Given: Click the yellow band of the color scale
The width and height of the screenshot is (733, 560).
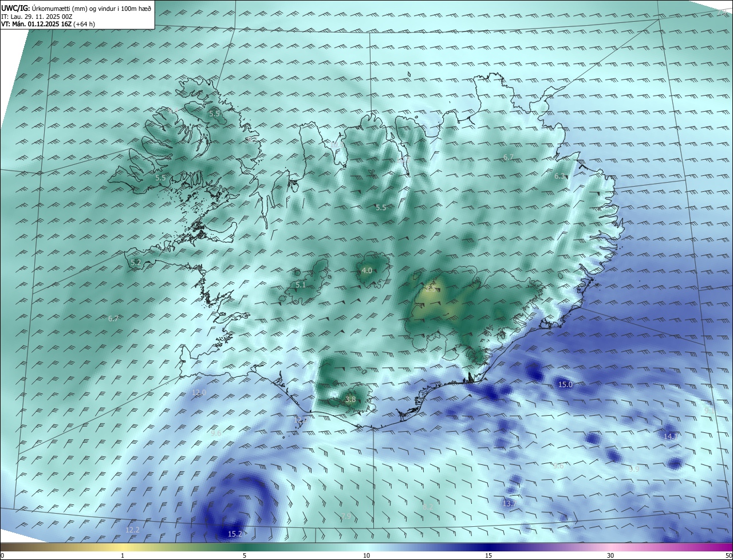Looking at the screenshot, I should pos(123,547).
